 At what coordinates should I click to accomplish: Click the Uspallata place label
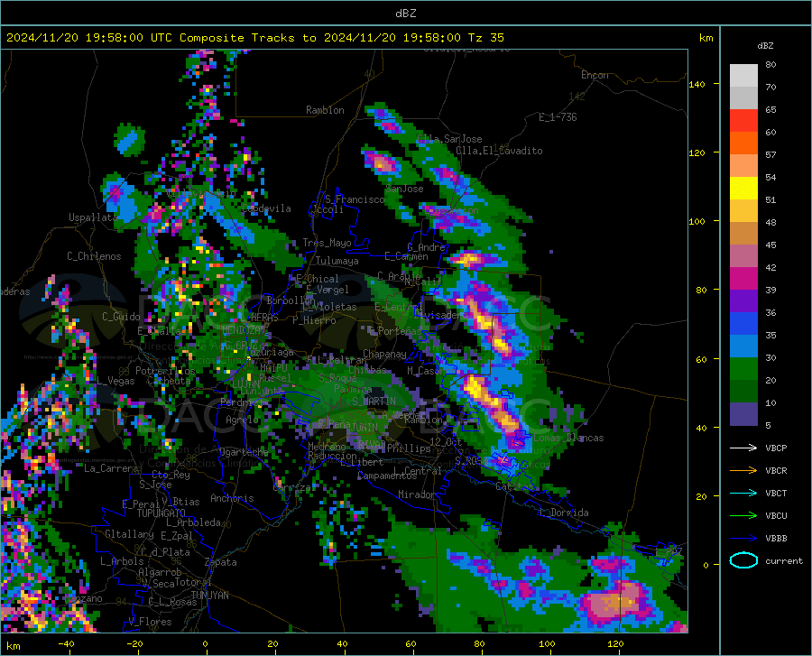pos(93,217)
